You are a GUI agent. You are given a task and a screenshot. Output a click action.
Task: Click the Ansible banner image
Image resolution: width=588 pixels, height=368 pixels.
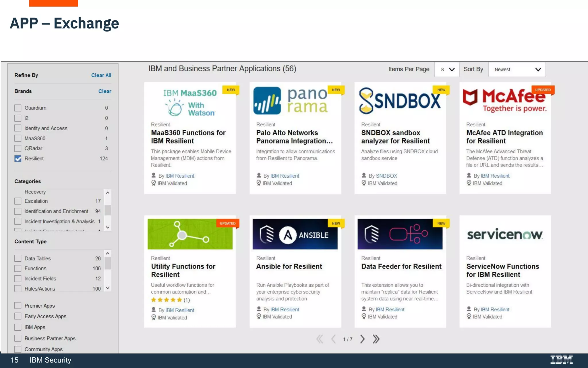click(x=295, y=234)
